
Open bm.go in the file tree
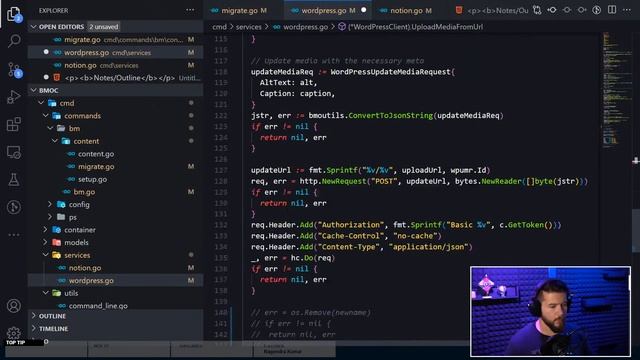[116, 192]
